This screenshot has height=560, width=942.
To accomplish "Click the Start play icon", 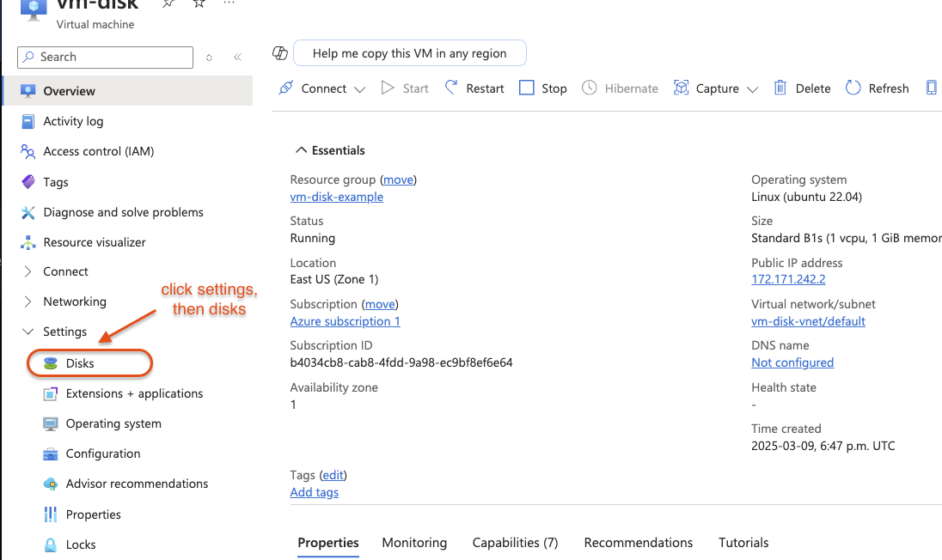I will click(x=388, y=88).
